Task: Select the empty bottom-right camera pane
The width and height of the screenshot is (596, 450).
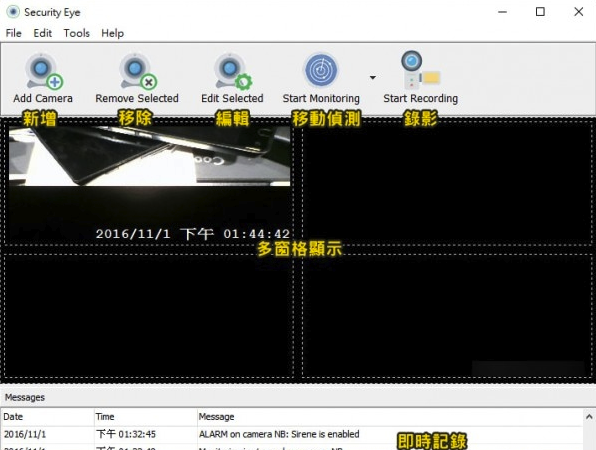Action: pos(447,315)
